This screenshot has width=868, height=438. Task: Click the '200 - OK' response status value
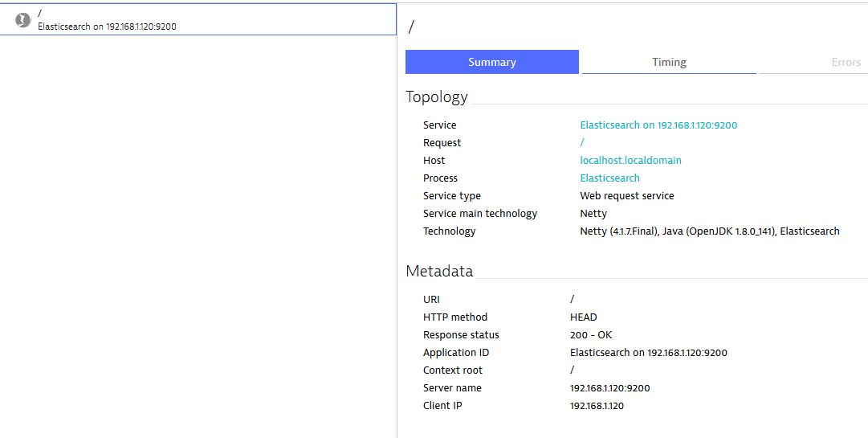591,335
